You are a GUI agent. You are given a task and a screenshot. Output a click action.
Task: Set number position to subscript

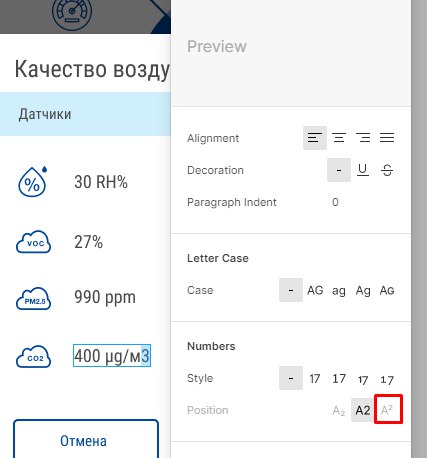[339, 410]
